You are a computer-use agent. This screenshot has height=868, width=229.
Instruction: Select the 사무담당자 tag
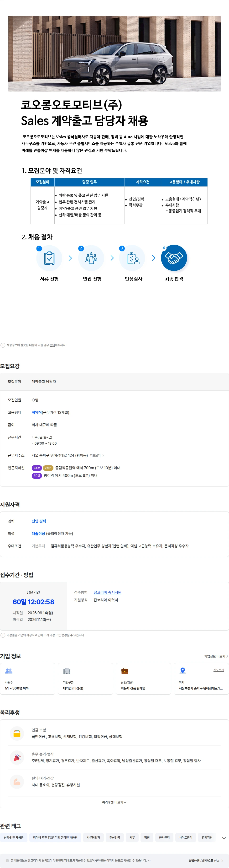pos(94,837)
